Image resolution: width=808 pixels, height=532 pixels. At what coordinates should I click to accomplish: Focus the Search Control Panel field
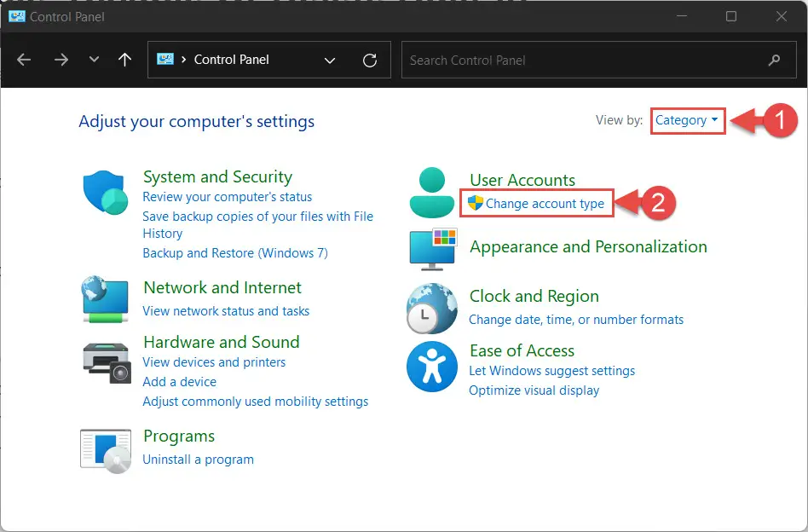(x=599, y=61)
